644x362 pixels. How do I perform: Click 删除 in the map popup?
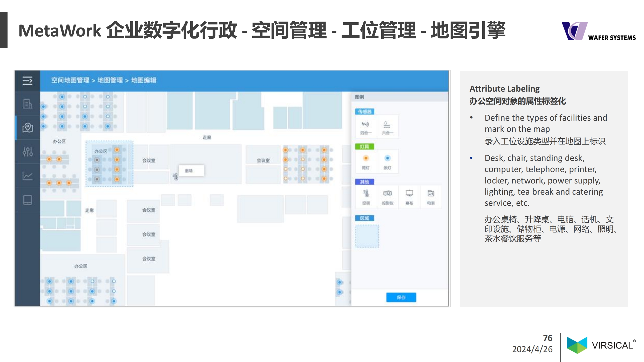tap(191, 171)
